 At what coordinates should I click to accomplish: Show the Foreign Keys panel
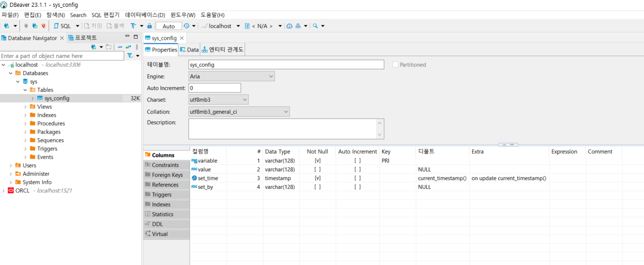pyautogui.click(x=167, y=175)
